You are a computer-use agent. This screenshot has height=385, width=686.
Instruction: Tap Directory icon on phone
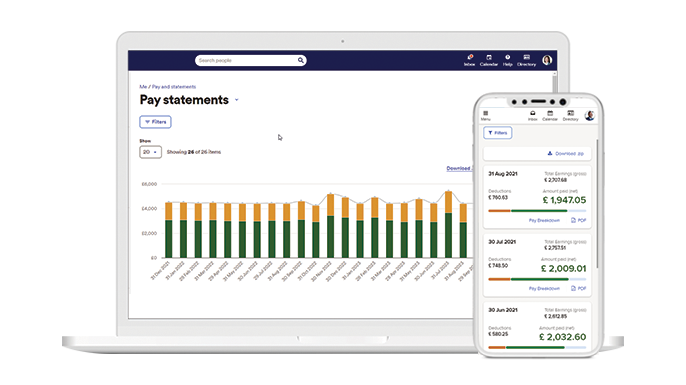570,116
